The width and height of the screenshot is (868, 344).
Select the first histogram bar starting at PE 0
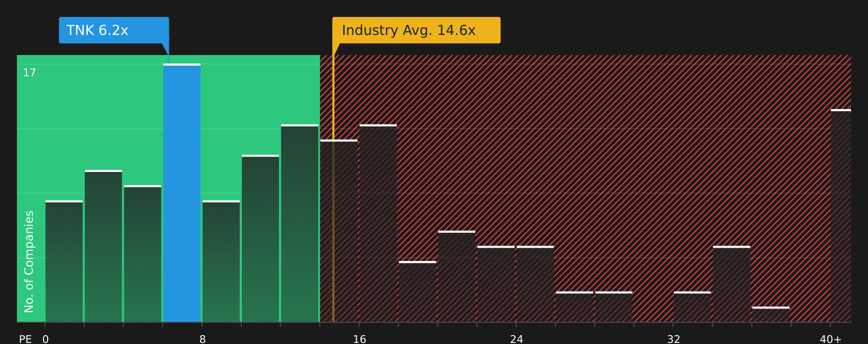64,261
